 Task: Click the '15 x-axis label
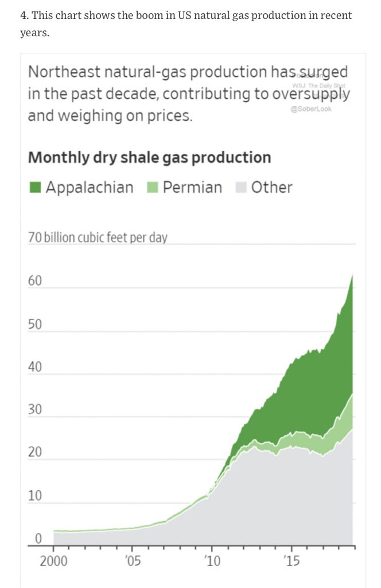click(291, 561)
